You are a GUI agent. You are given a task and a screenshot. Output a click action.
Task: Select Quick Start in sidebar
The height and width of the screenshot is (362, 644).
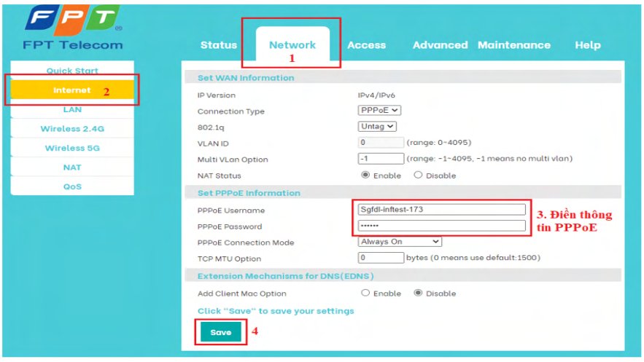click(x=72, y=70)
